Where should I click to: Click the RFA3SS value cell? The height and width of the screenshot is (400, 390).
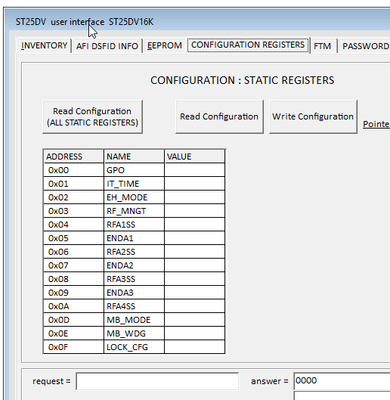(x=194, y=279)
